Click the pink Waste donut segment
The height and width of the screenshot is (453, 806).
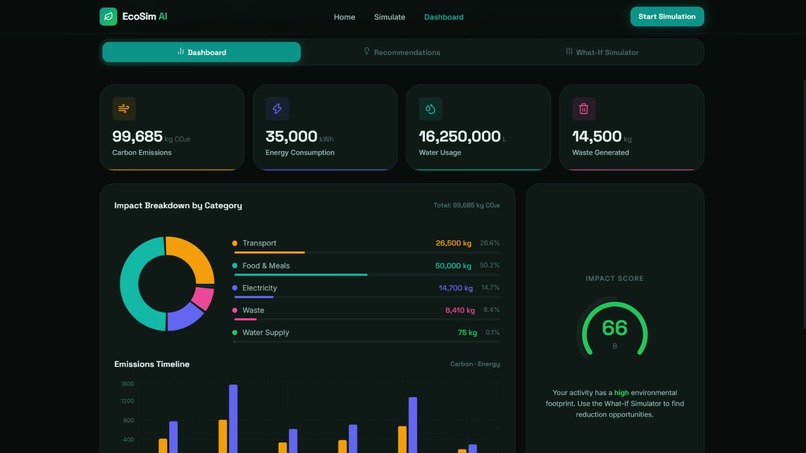[x=205, y=298]
